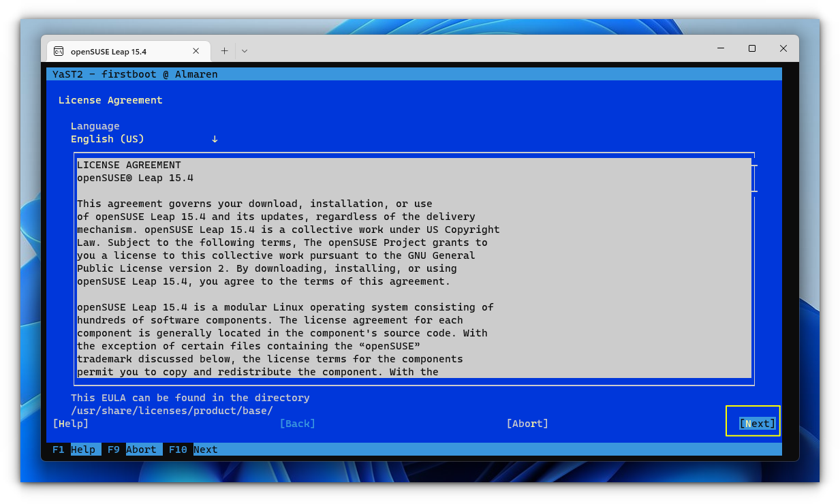
Task: Click the Abort button
Action: 527,423
